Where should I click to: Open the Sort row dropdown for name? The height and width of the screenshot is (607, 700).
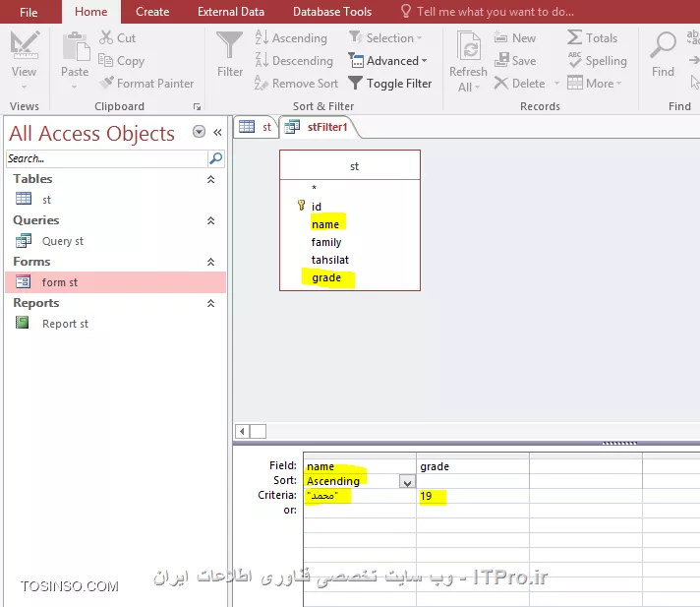[407, 482]
